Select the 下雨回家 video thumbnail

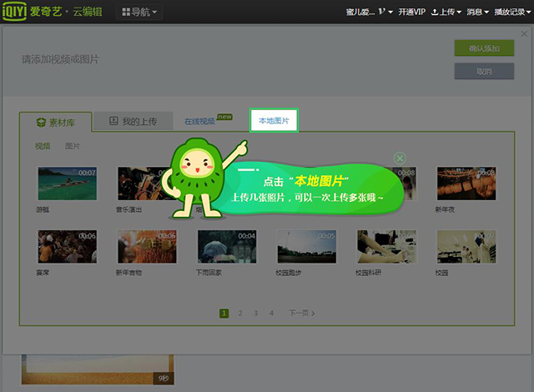227,247
